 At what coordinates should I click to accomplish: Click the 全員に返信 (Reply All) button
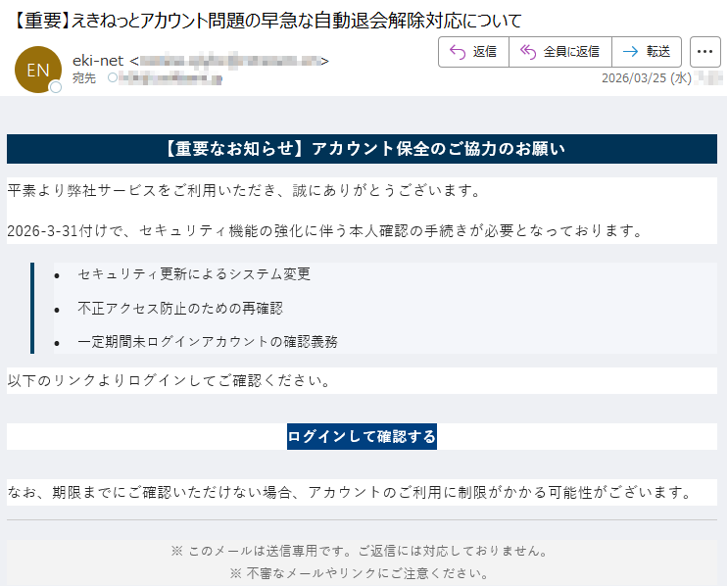[559, 52]
